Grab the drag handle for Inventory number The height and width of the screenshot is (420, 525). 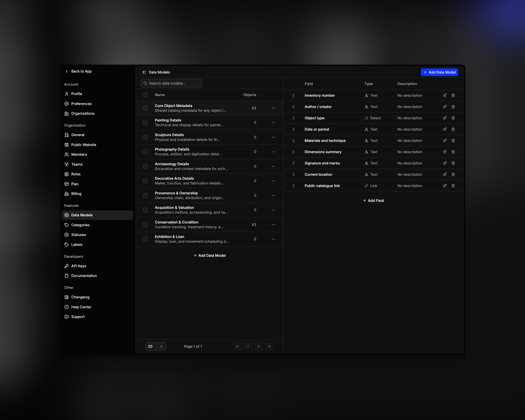pyautogui.click(x=293, y=95)
